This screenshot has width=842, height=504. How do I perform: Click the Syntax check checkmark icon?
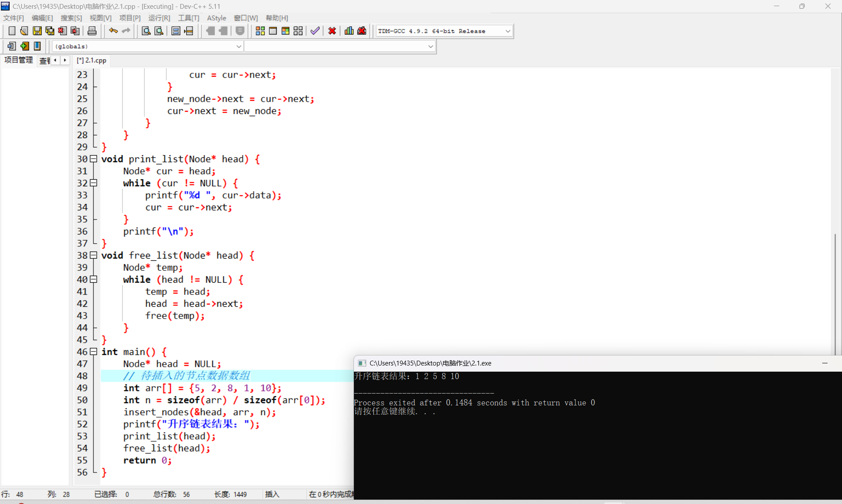pos(315,31)
